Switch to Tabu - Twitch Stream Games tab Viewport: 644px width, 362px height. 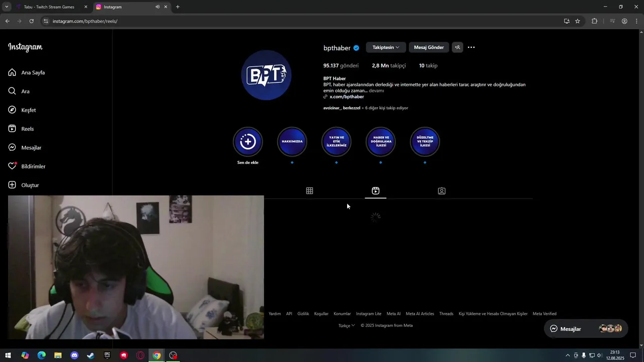click(49, 7)
